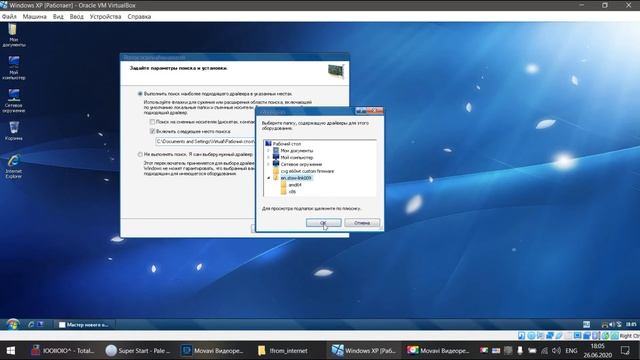Viewport: 640px width, 360px height.
Task: Click OK in folder browse dialog
Action: tap(323, 223)
